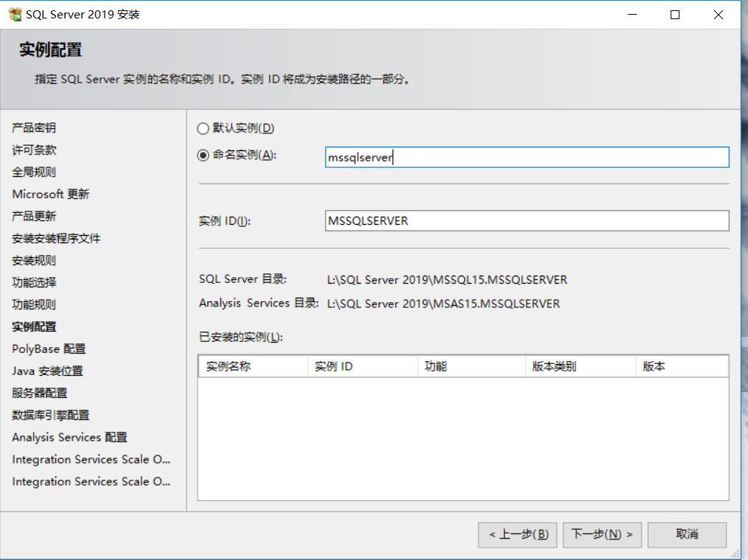The image size is (748, 560).
Task: Click the 功能选择 step
Action: point(34,282)
